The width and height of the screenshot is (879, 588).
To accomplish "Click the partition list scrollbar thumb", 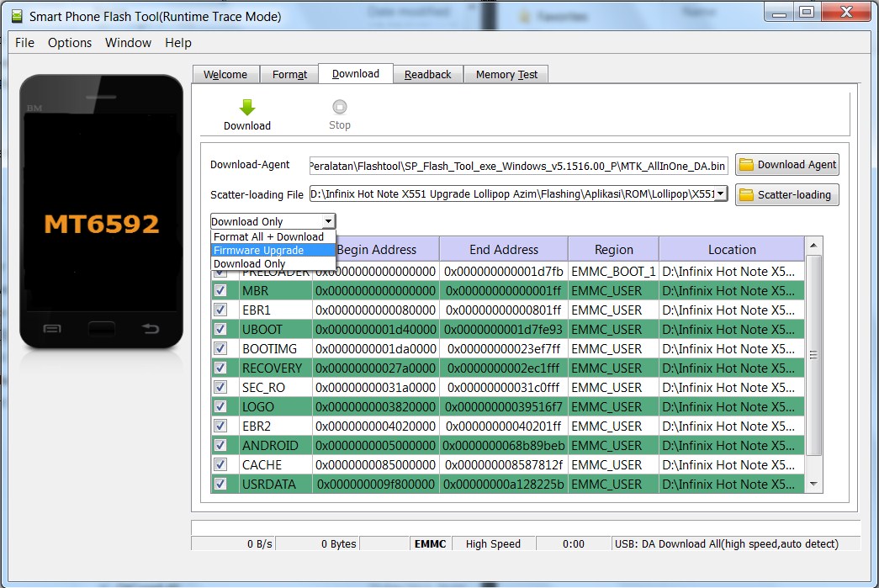I will tap(813, 355).
